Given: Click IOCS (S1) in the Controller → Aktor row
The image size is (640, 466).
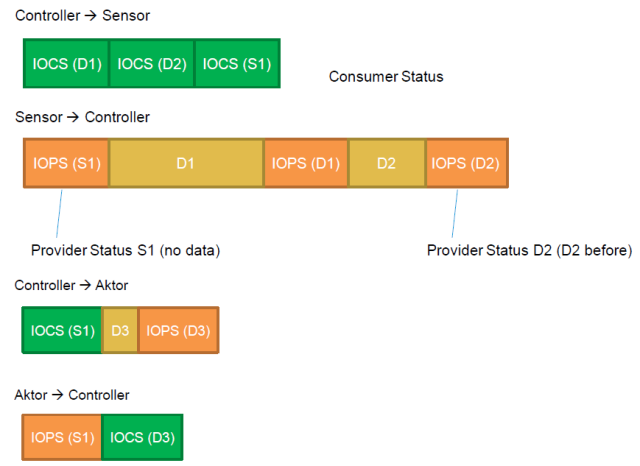Looking at the screenshot, I should [62, 330].
